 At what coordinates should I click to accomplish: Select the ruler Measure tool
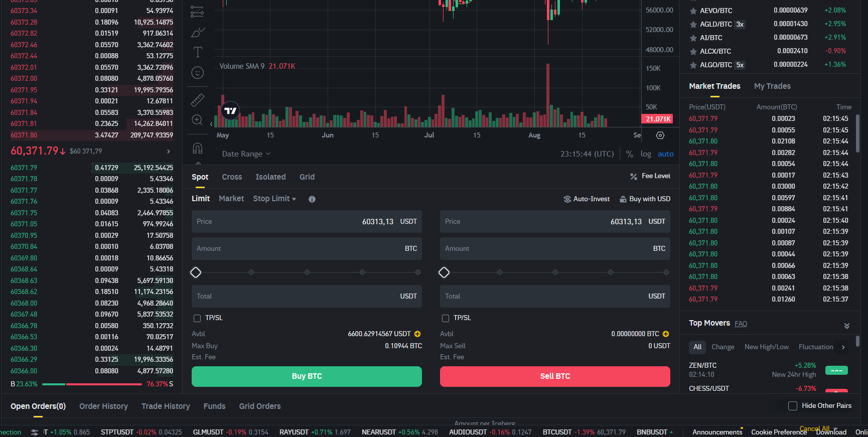point(198,100)
